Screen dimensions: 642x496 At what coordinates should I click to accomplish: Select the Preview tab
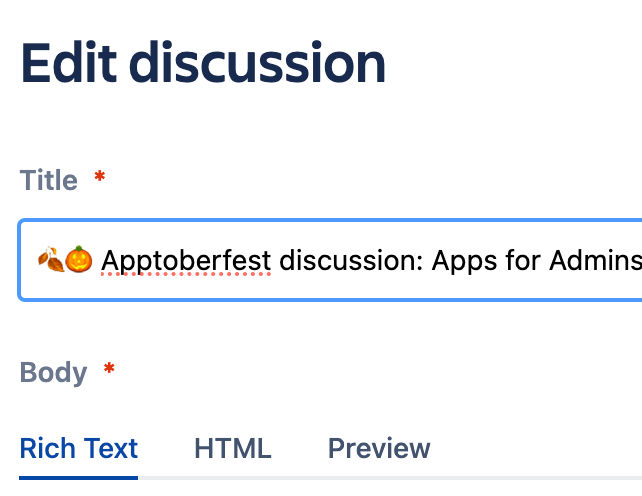point(379,448)
